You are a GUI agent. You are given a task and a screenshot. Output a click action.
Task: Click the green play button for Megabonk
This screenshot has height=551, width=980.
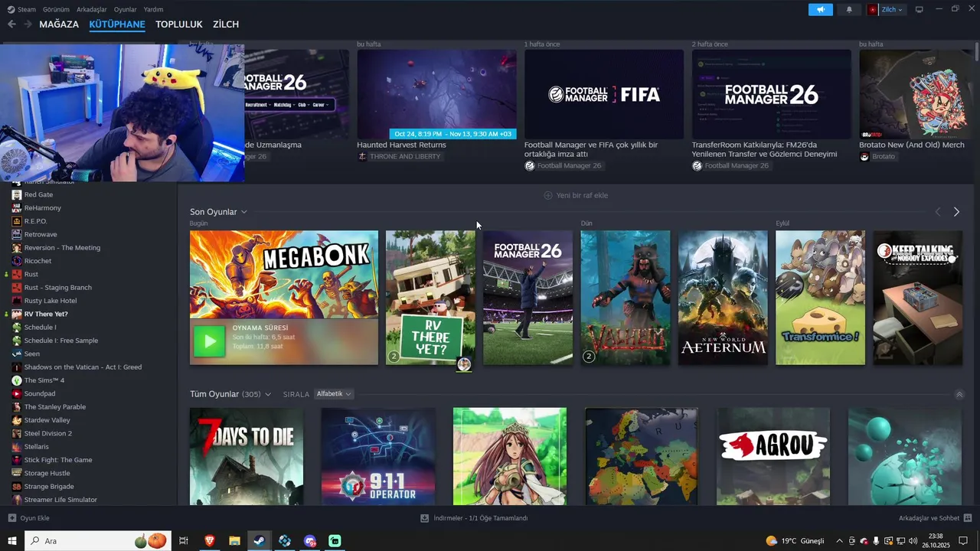click(209, 341)
